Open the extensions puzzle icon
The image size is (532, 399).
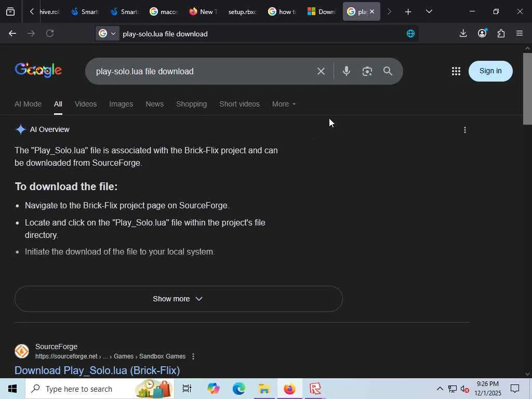click(x=501, y=33)
